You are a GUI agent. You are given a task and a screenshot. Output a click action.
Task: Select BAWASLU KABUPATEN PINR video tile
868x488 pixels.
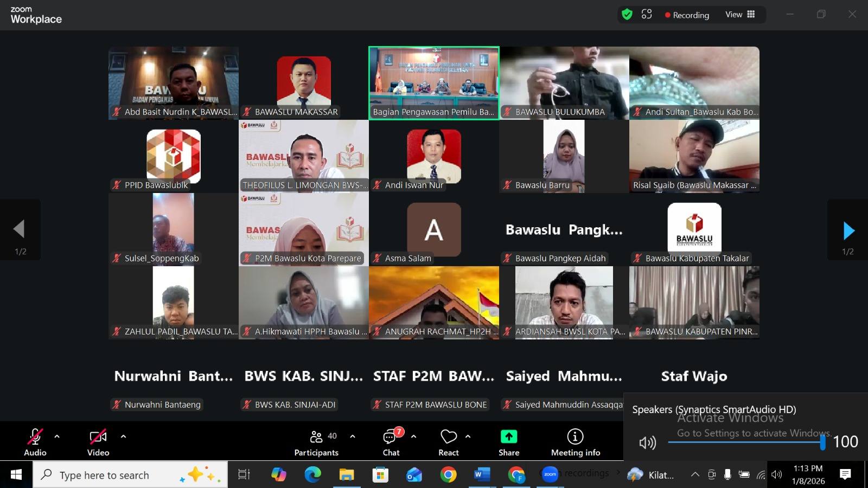694,303
